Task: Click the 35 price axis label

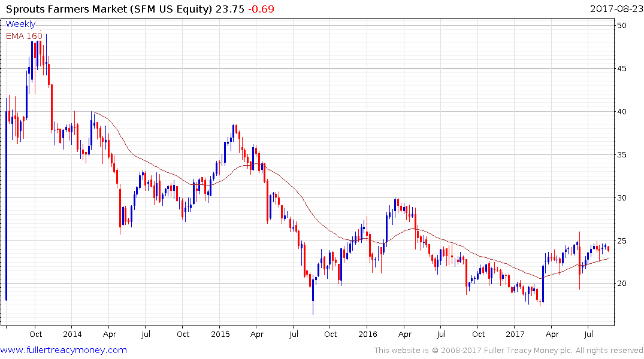Action: [622, 155]
